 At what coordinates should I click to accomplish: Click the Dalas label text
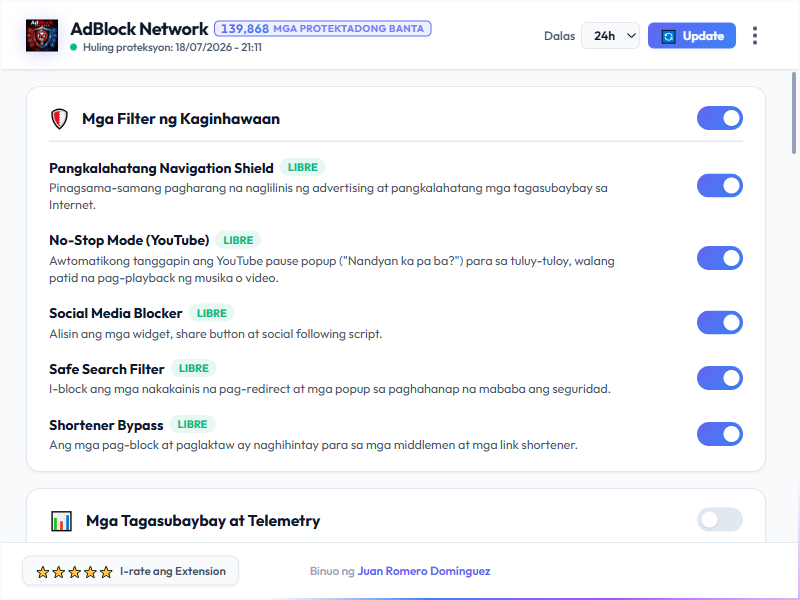click(x=559, y=36)
